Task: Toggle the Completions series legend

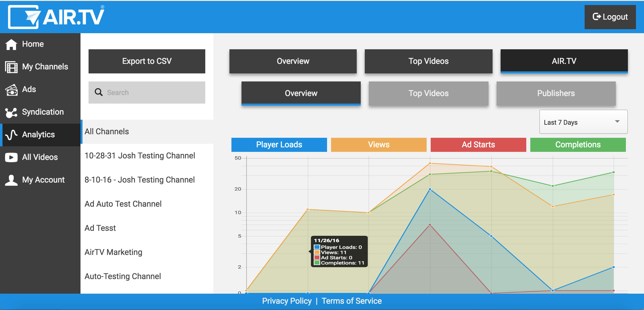Action: [x=578, y=145]
